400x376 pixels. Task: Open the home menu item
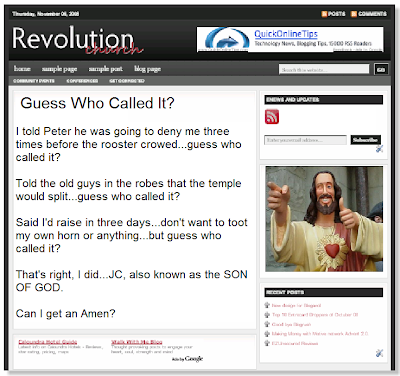22,69
